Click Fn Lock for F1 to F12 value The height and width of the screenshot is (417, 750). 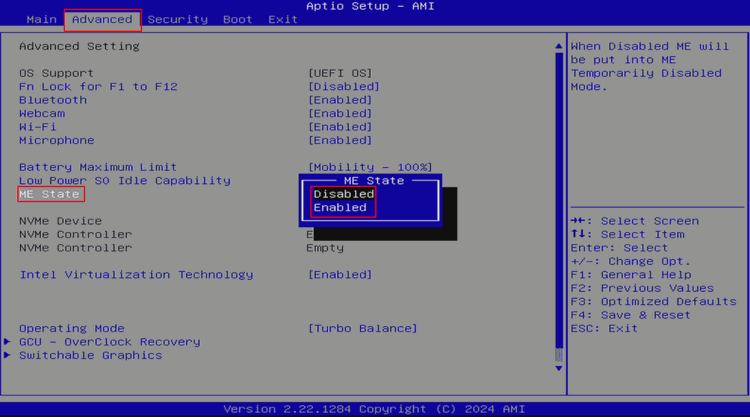[x=343, y=87]
